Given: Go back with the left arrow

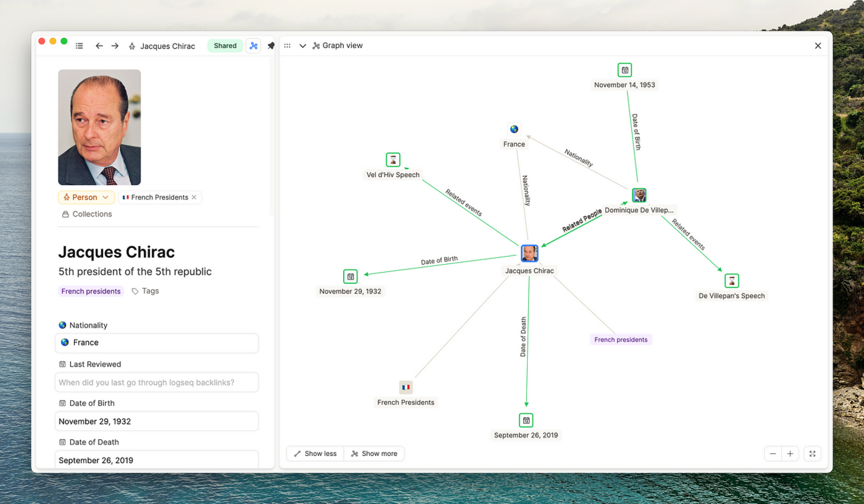Looking at the screenshot, I should pos(99,46).
